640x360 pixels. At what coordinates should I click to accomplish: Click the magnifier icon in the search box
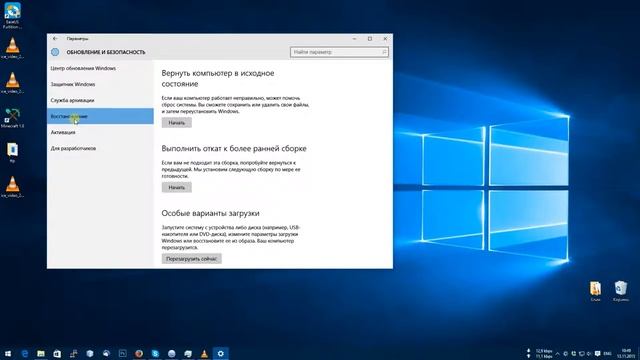click(x=384, y=52)
